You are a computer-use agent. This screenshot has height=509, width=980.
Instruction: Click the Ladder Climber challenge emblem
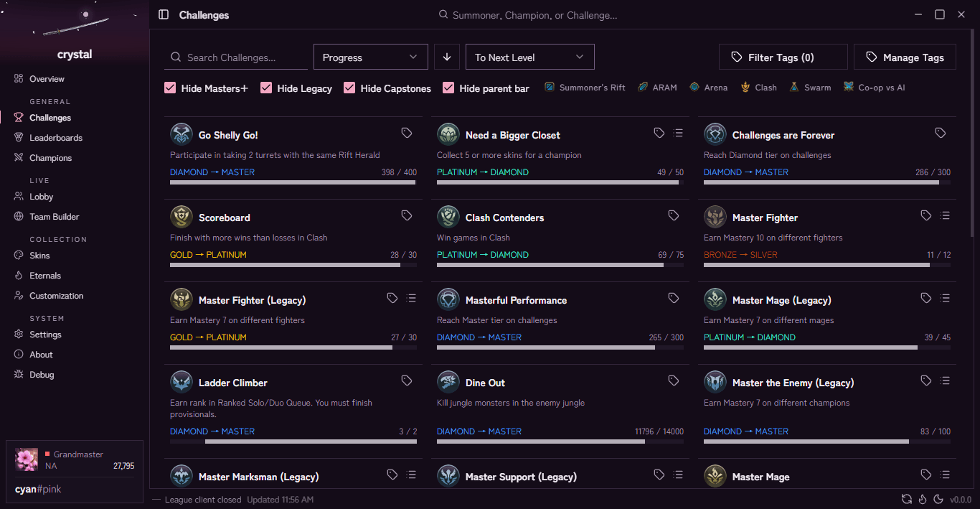[x=182, y=382]
